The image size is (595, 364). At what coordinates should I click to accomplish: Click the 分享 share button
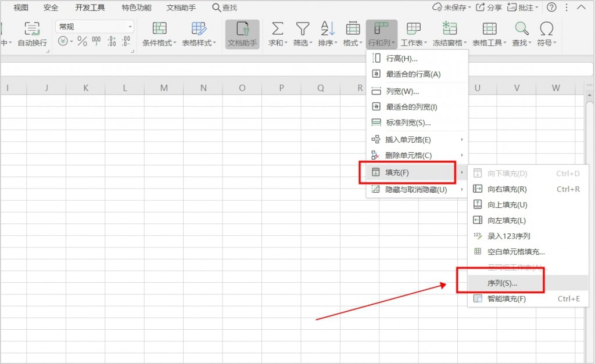click(489, 7)
